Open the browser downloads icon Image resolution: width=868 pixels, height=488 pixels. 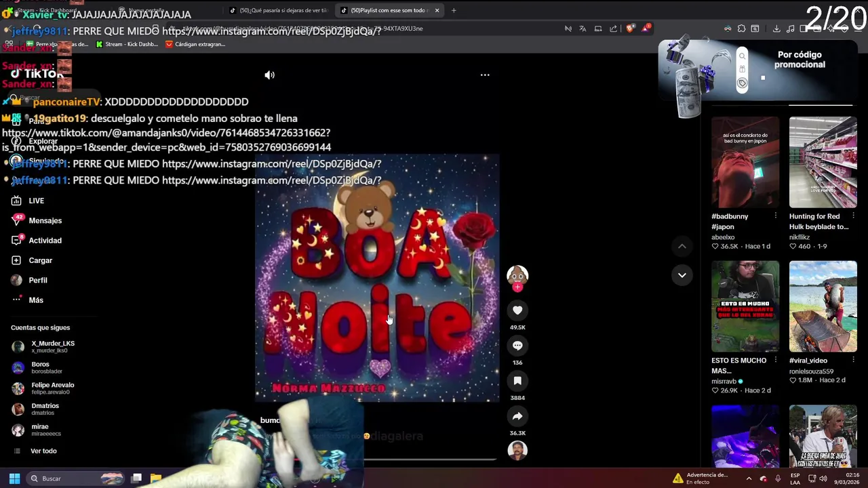(x=776, y=28)
